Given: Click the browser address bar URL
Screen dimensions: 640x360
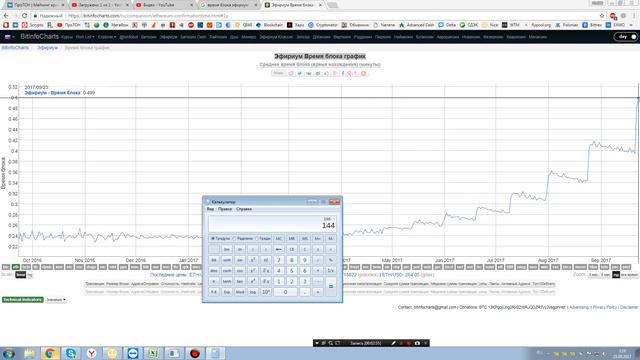Looking at the screenshot, I should pyautogui.click(x=148, y=16).
